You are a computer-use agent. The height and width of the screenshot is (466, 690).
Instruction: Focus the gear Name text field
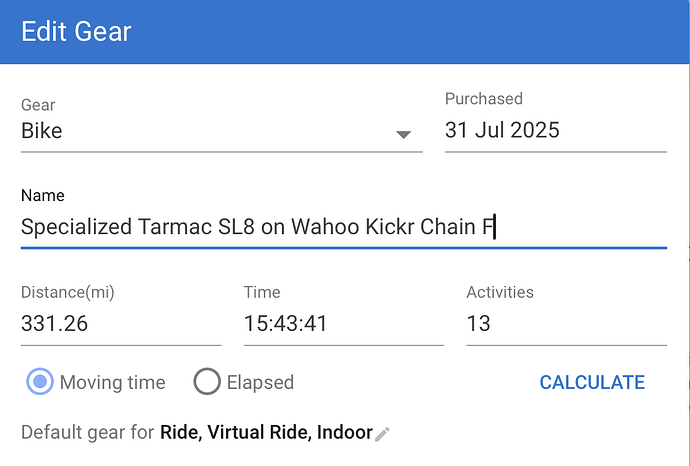click(342, 227)
